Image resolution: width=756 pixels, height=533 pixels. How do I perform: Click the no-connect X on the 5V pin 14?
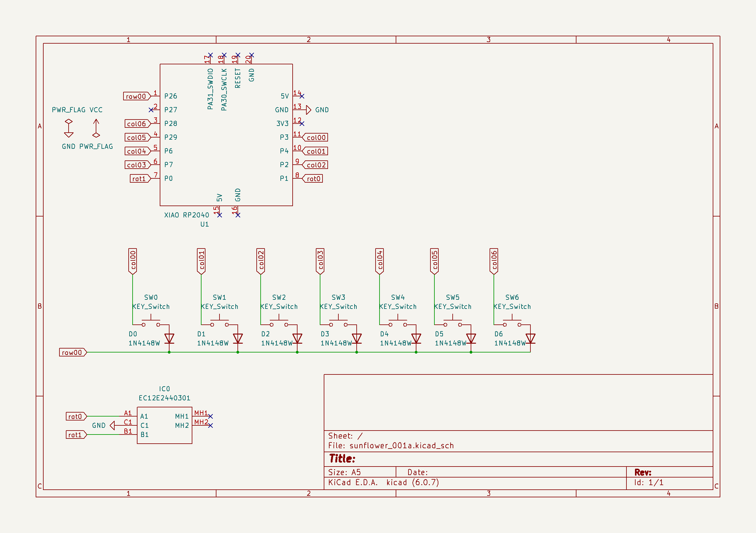[x=302, y=95]
